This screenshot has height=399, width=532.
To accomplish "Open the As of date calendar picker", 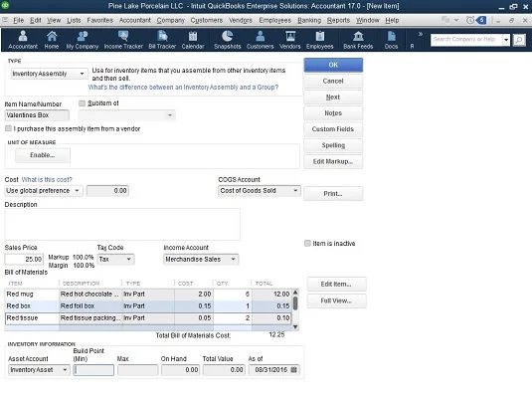I will pyautogui.click(x=293, y=370).
